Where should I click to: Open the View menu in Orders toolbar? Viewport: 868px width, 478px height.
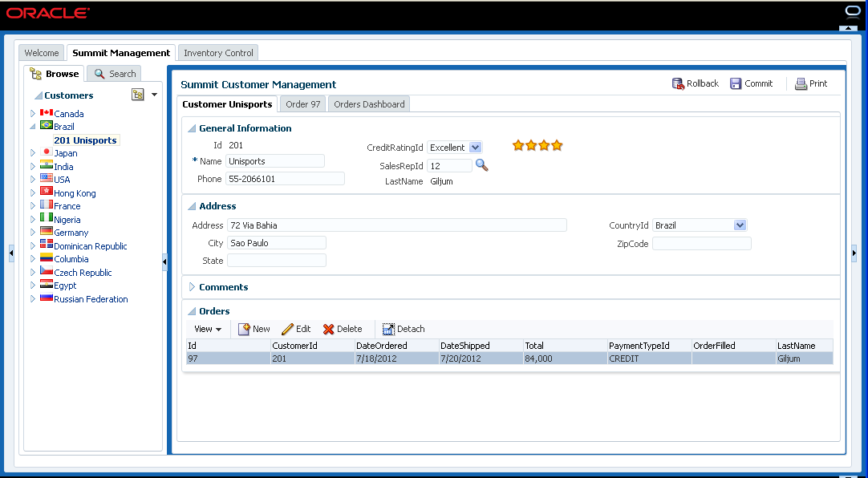click(x=208, y=329)
